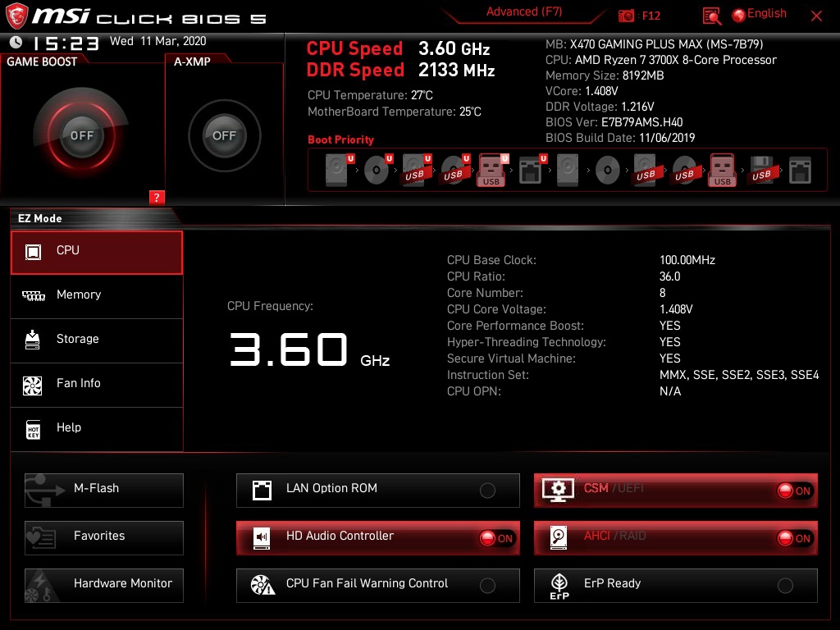840x630 pixels.
Task: View Fan Info details
Action: pos(97,383)
